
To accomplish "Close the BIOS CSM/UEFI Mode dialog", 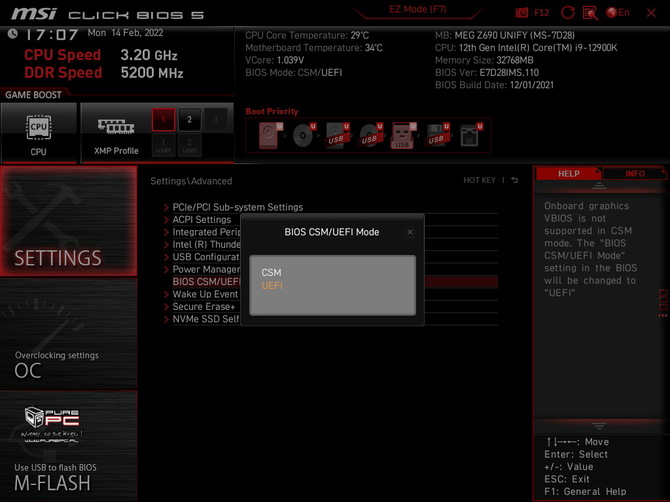I will 410,232.
